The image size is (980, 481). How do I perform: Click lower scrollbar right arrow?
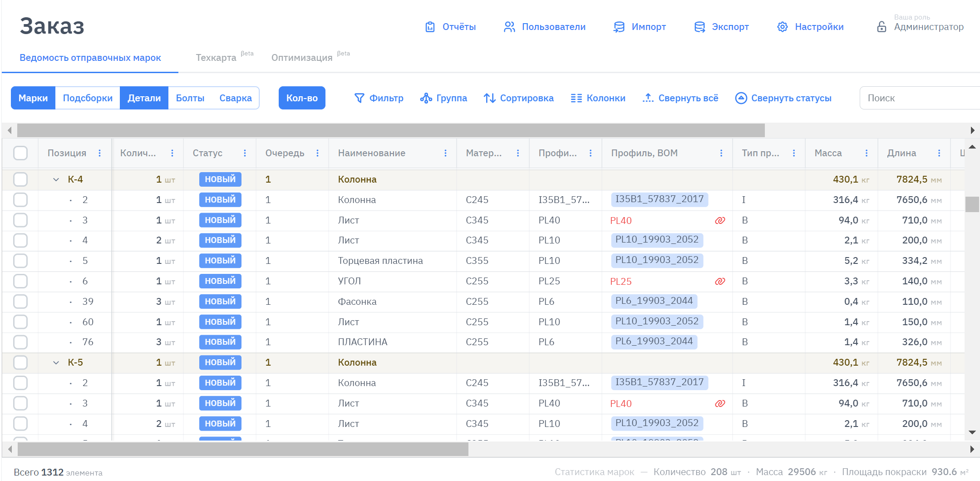pyautogui.click(x=972, y=449)
